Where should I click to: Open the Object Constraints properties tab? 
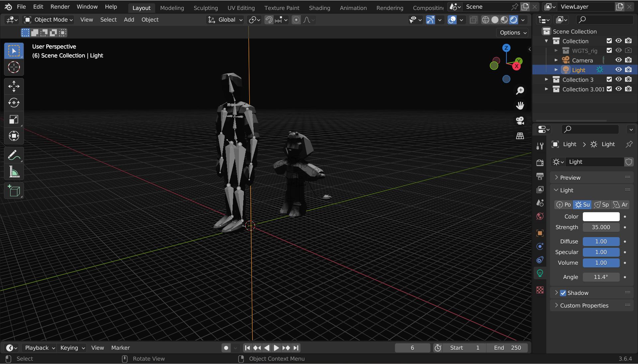point(540,260)
